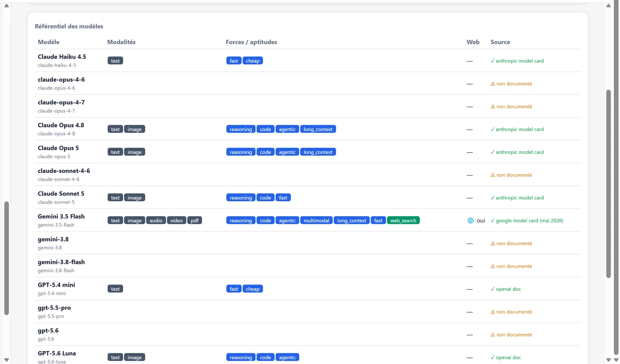Click the 'code' tag in the Claude Opus 5 row
The height and width of the screenshot is (364, 620).
pyautogui.click(x=266, y=152)
